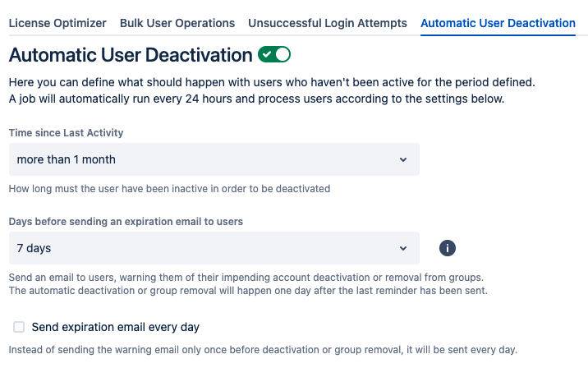Open the Bulk User Operations tab
The height and width of the screenshot is (368, 588).
[177, 23]
